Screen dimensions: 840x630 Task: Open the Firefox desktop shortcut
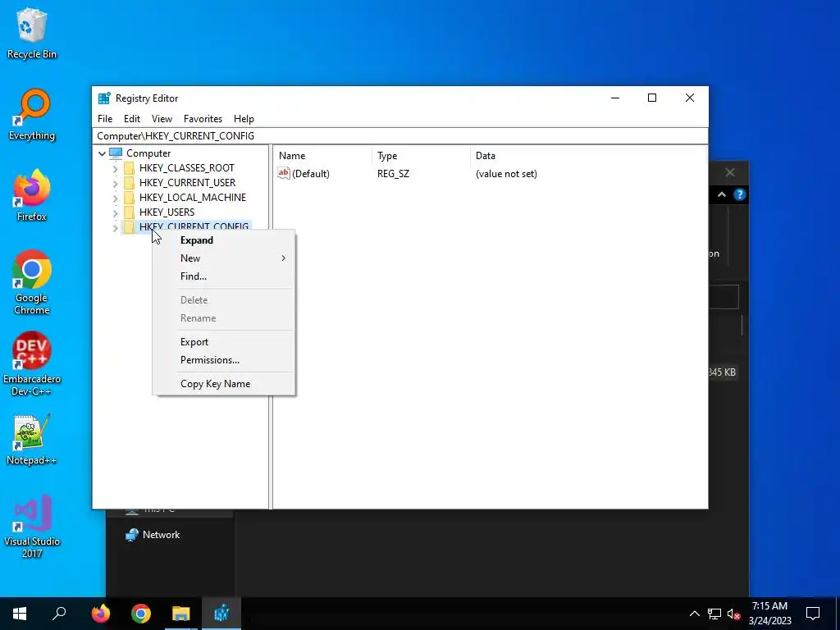32,195
